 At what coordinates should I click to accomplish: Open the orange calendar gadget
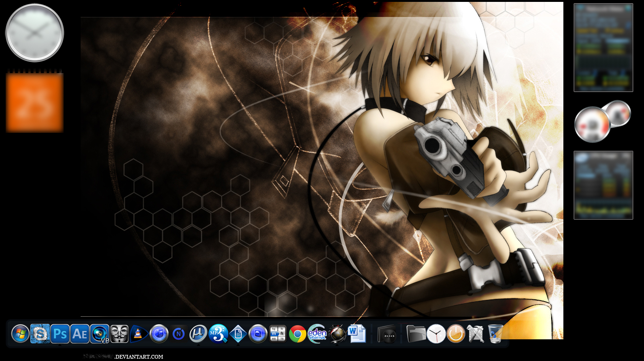click(x=34, y=102)
